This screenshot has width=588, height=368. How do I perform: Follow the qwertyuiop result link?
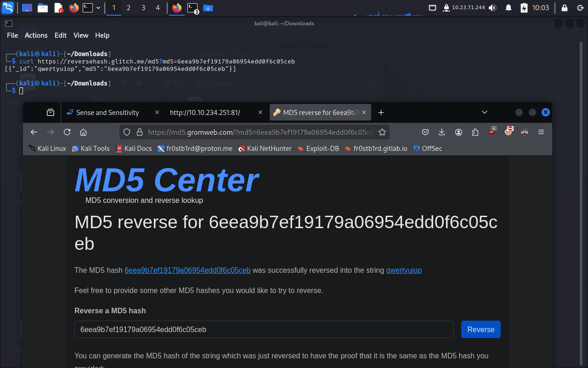click(x=404, y=270)
